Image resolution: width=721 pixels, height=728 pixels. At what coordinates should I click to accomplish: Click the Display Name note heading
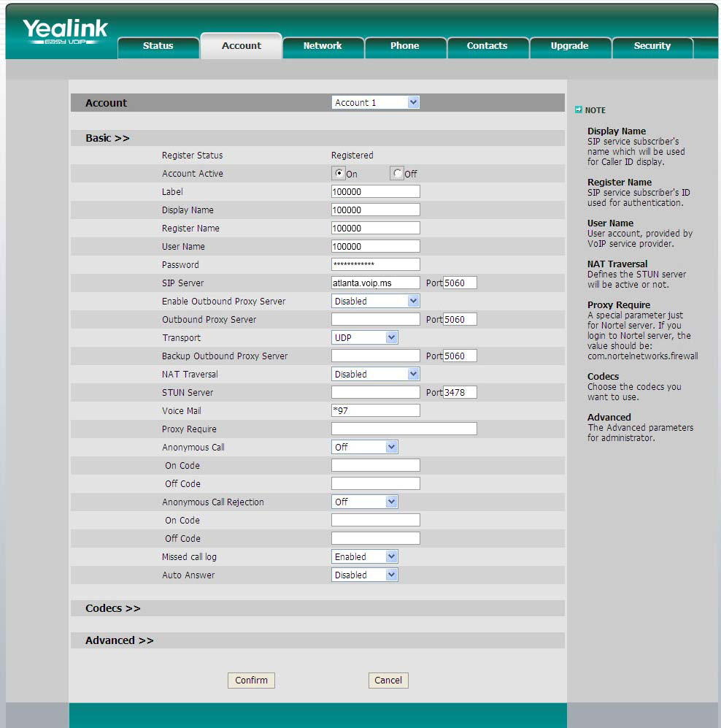click(617, 131)
